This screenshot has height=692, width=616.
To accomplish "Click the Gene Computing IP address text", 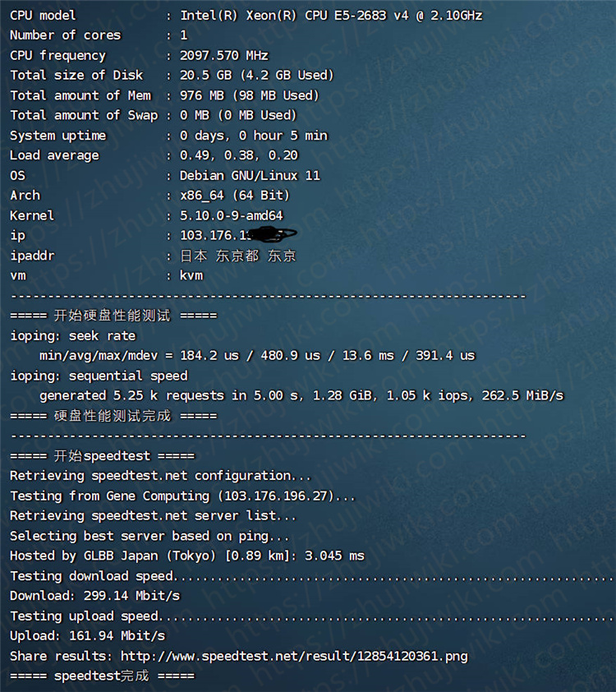I will (282, 496).
